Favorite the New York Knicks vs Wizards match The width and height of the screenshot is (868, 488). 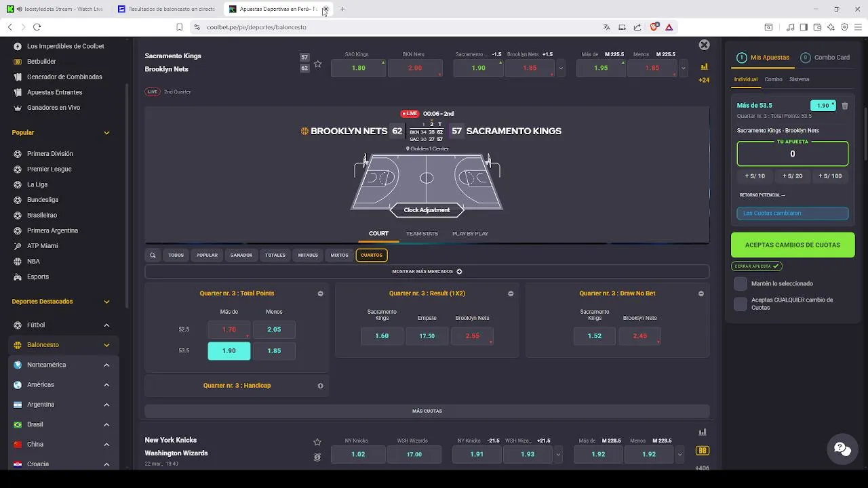[x=317, y=442]
